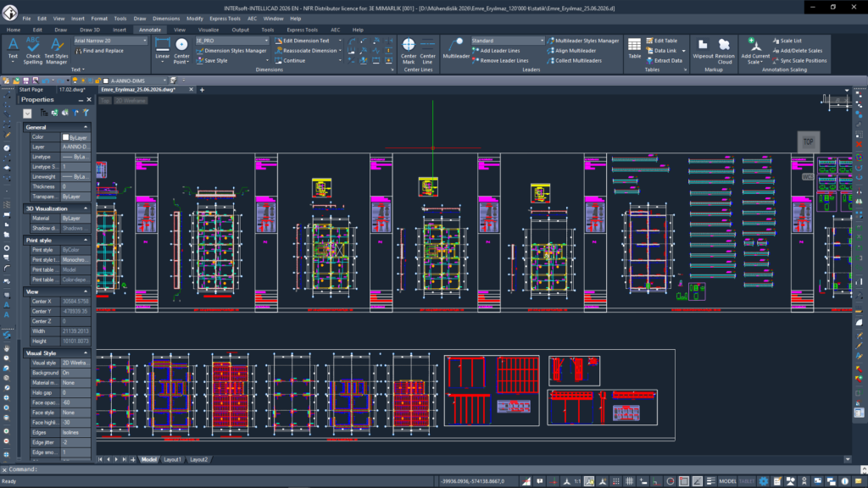Click the layer color swatch beside A-ANNO-DIMS
This screenshot has width=868, height=488.
click(106, 80)
